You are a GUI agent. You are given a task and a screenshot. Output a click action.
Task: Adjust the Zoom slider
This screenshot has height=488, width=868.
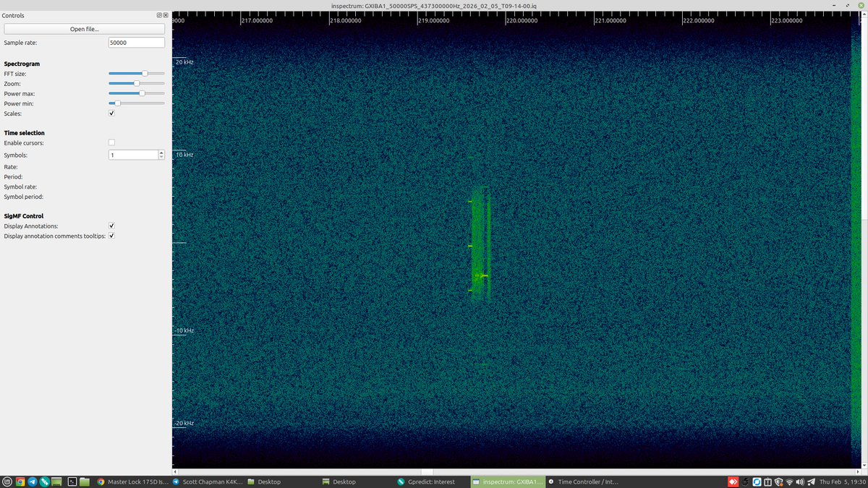(137, 84)
